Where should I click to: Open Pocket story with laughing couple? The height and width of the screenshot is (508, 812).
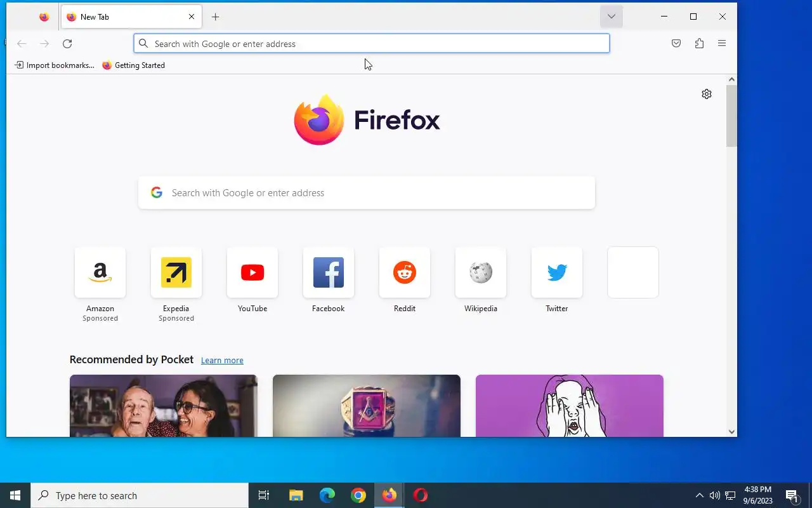click(164, 406)
